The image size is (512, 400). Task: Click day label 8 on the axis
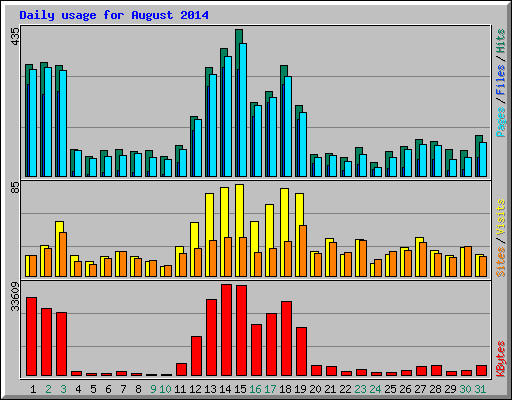point(138,389)
